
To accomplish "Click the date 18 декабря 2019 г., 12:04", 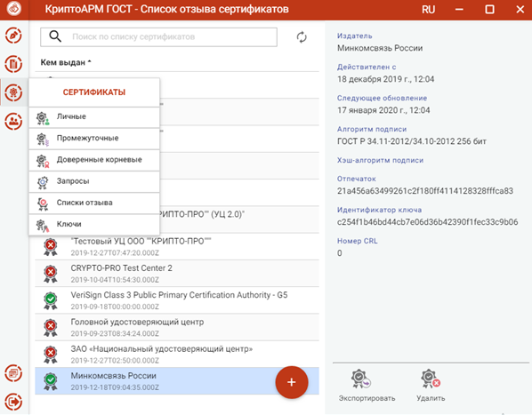I will 385,79.
